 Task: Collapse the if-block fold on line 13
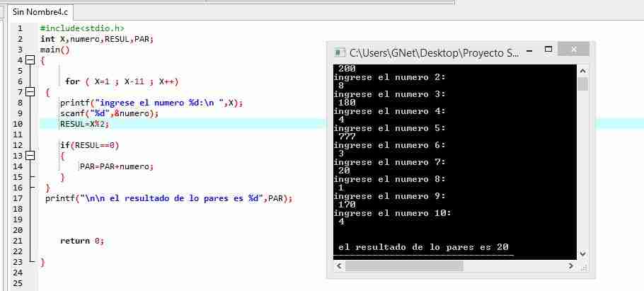pos(30,155)
